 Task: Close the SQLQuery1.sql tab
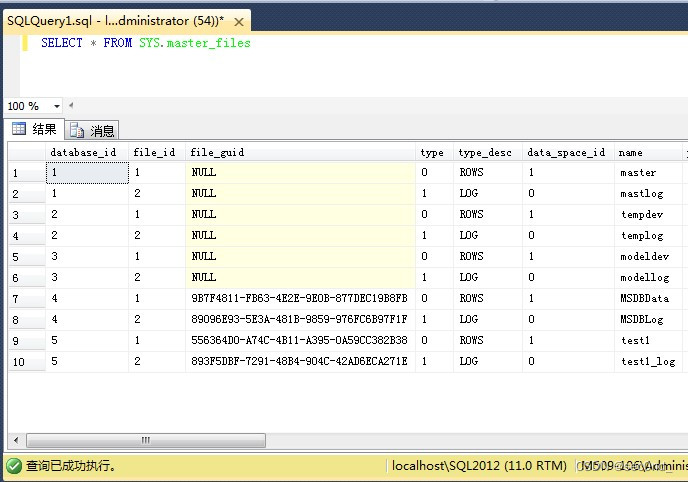pyautogui.click(x=239, y=21)
